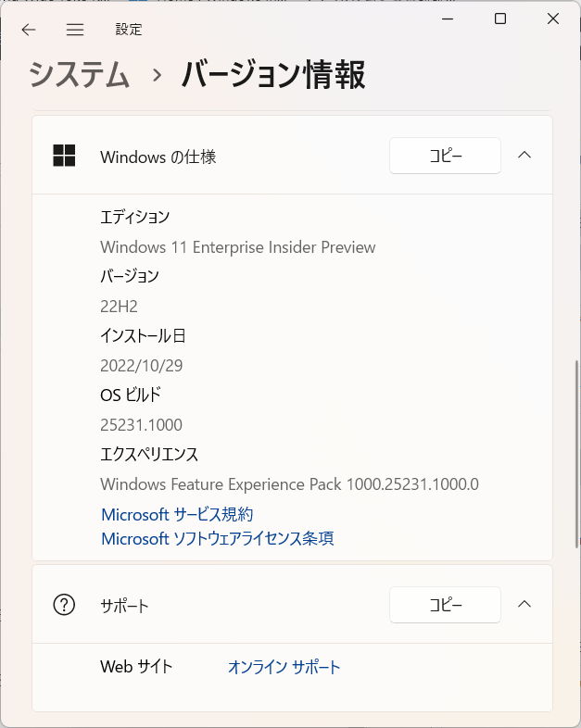The height and width of the screenshot is (728, 581).
Task: Copy the サポート section details
Action: (x=445, y=605)
